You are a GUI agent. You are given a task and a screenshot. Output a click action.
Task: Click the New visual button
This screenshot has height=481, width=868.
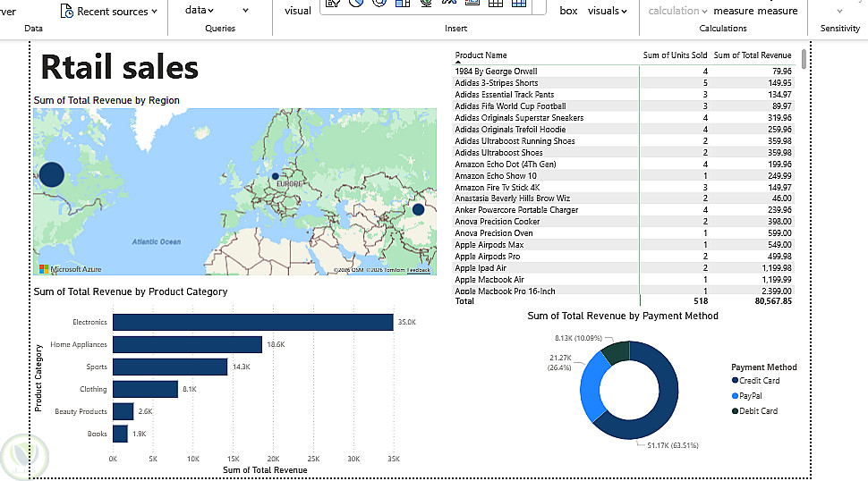point(298,11)
